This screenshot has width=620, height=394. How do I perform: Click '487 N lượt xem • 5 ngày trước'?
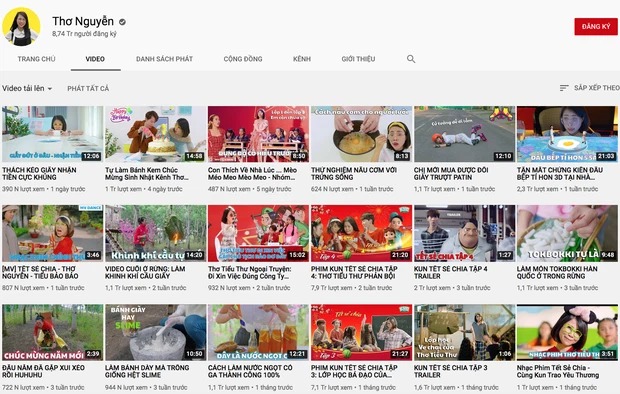coord(250,189)
